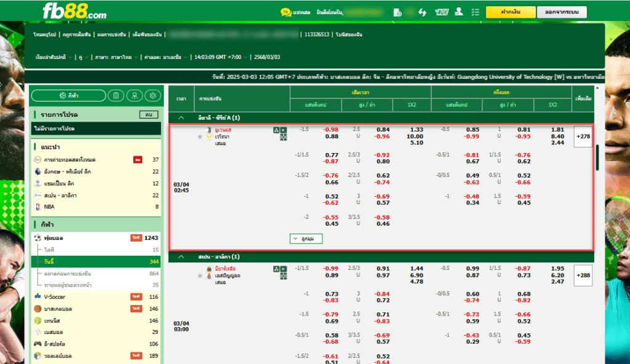Select ตลาดก่อนการแข่งขัน under football

click(96, 274)
